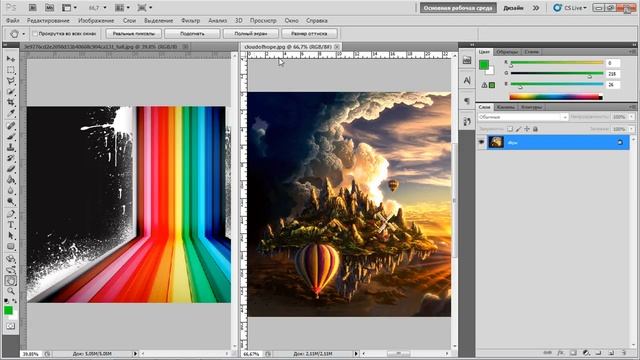Image resolution: width=640 pixels, height=360 pixels.
Task: Select the Healing Brush tool
Action: click(x=11, y=126)
